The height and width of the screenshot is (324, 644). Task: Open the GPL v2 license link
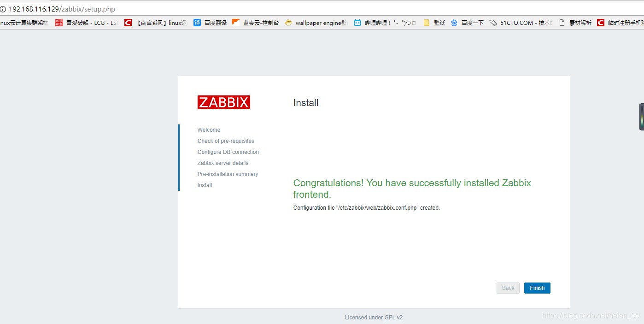tap(393, 318)
